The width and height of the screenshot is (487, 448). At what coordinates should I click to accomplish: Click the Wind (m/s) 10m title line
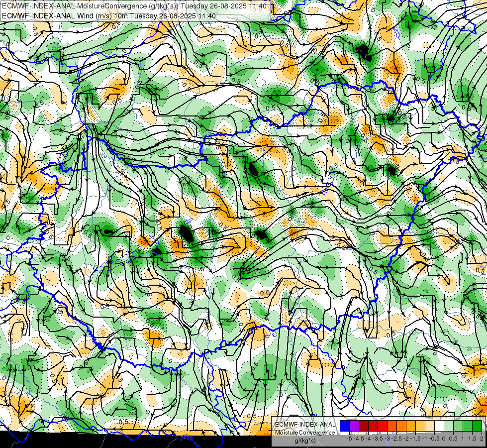tap(109, 15)
